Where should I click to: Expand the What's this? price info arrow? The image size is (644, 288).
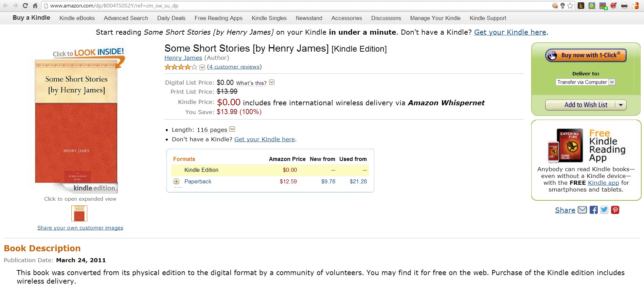[272, 82]
